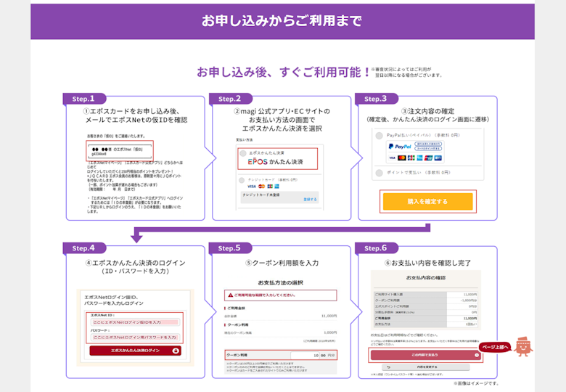
Task: Click the lock icon on the login button
Action: click(x=176, y=351)
